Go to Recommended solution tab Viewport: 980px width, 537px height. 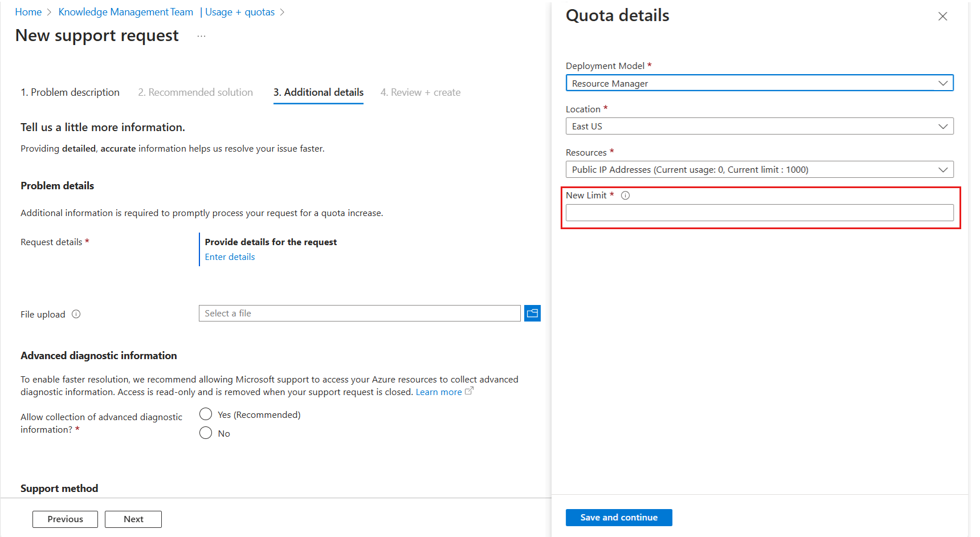coord(195,92)
